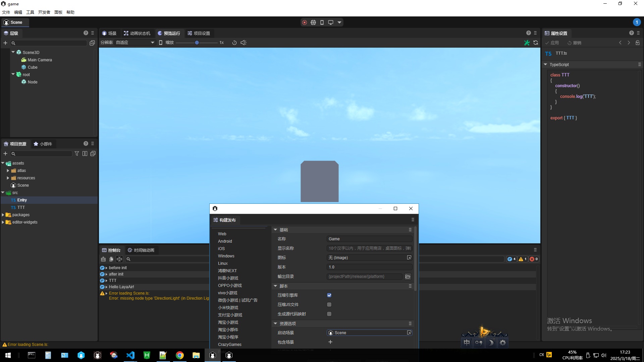This screenshot has width=644, height=362.
Task: Collapse the Scene3D tree node
Action: point(13,52)
